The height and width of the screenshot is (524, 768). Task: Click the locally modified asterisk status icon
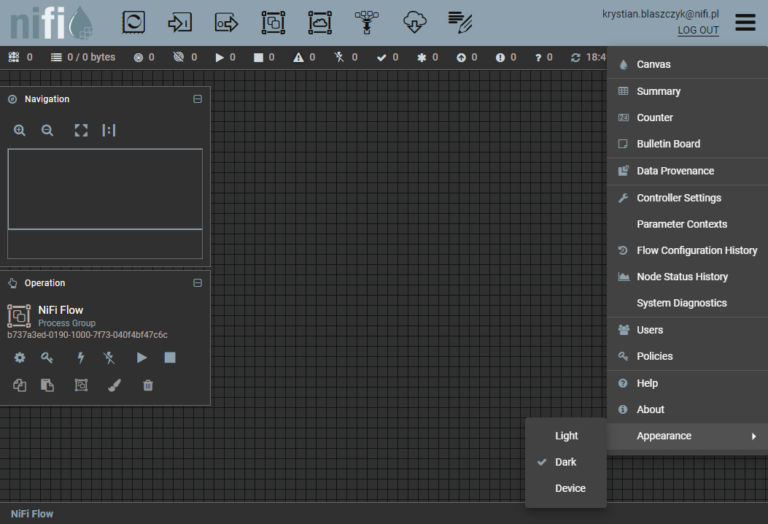click(x=421, y=58)
